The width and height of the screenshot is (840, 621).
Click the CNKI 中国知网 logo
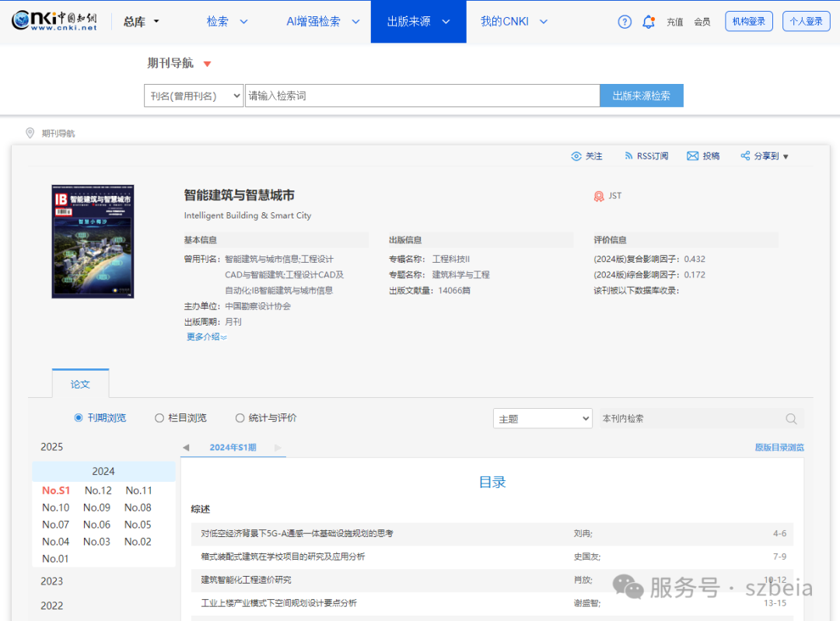pos(54,21)
